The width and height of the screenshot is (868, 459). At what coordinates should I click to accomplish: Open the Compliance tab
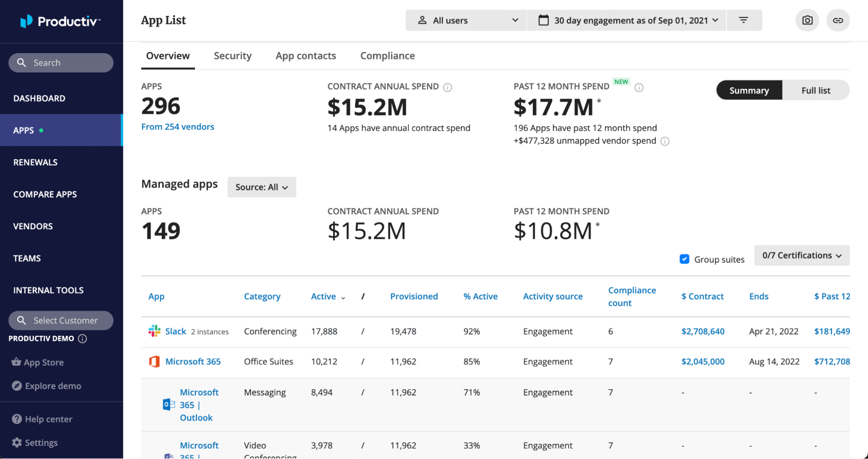pos(387,56)
